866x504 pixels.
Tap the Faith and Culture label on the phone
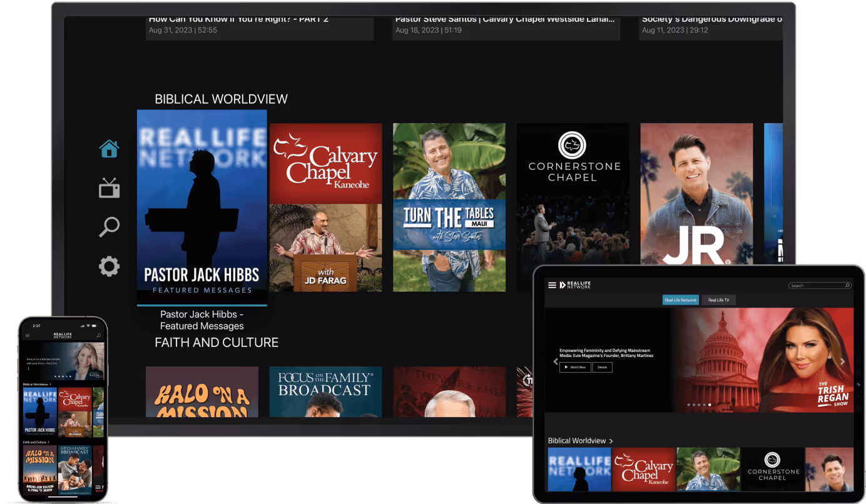34,442
